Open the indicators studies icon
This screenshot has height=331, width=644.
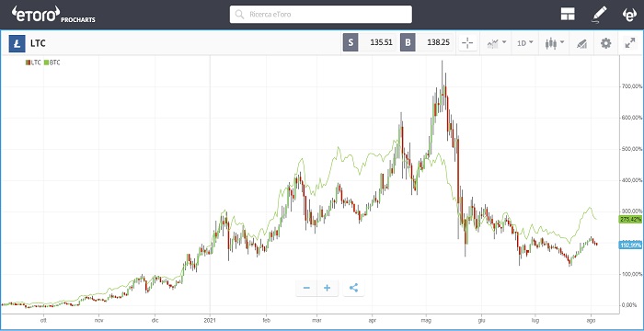pyautogui.click(x=581, y=43)
